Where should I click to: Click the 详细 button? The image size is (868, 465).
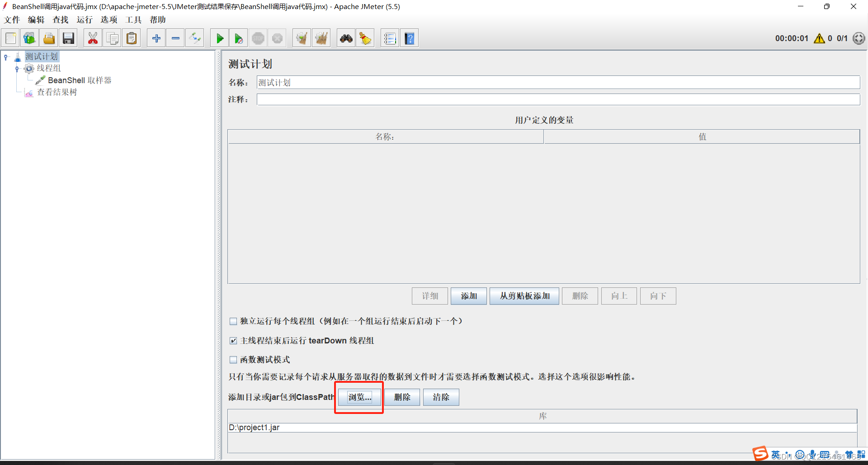click(x=430, y=296)
